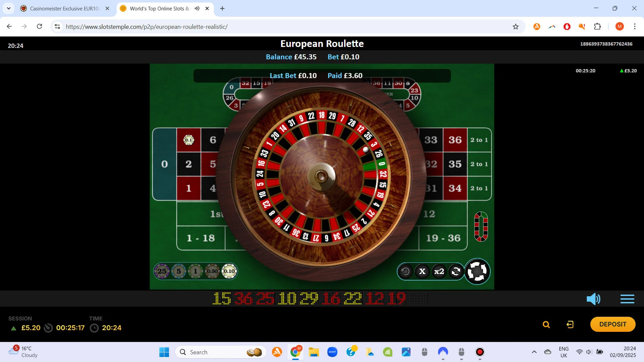This screenshot has height=362, width=644.
Task: Open the racetrack betting view icon
Action: point(481,227)
